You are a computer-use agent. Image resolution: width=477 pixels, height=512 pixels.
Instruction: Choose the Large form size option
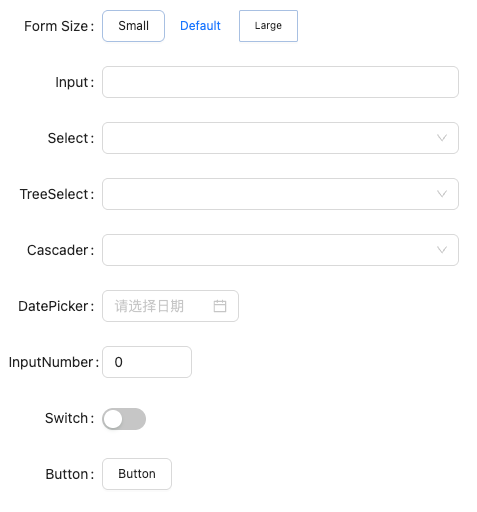[x=268, y=26]
